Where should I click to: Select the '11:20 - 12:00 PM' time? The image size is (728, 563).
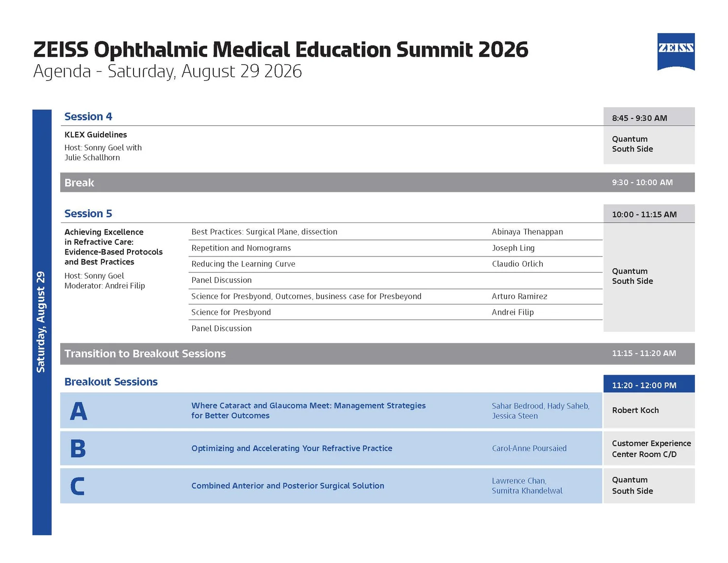644,385
